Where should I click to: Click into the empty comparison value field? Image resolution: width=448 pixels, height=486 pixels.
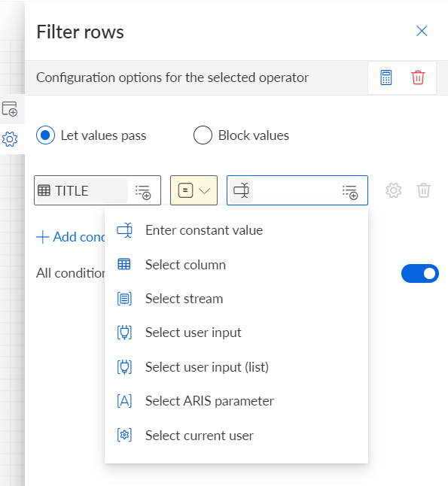297,190
